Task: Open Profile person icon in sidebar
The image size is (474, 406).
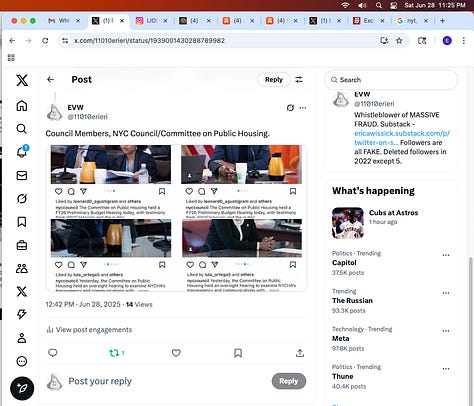Action: [x=22, y=338]
